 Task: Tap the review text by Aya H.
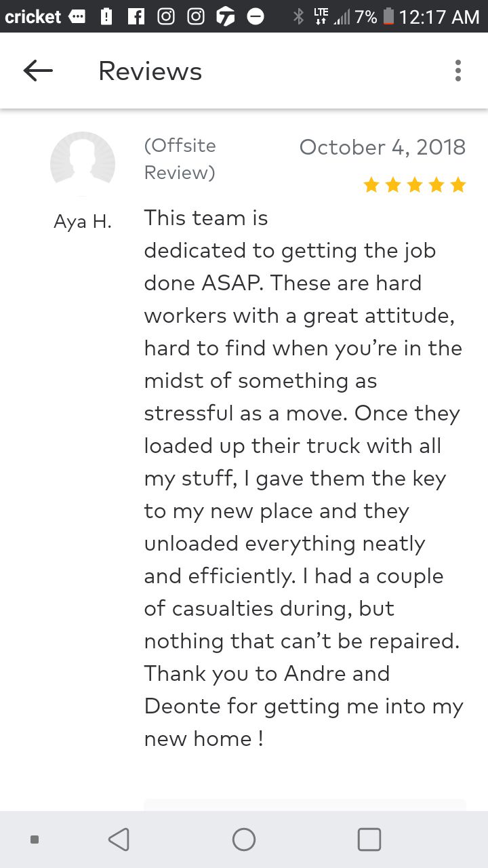click(302, 478)
